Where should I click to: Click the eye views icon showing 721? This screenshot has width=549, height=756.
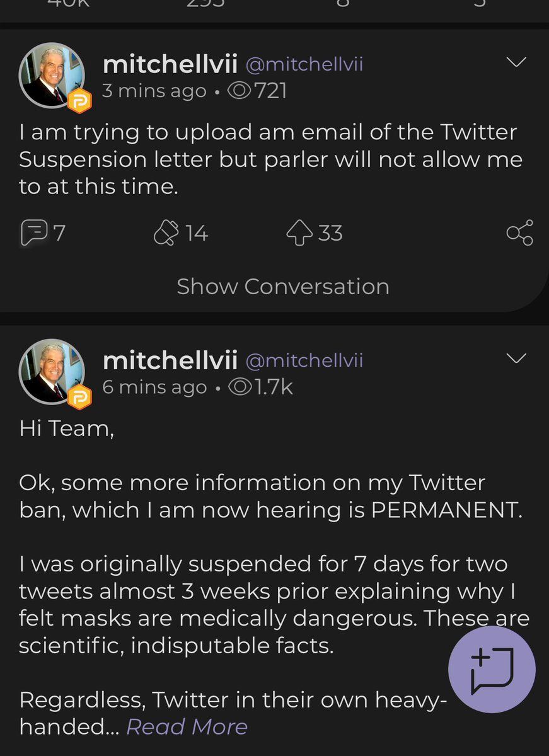[240, 91]
